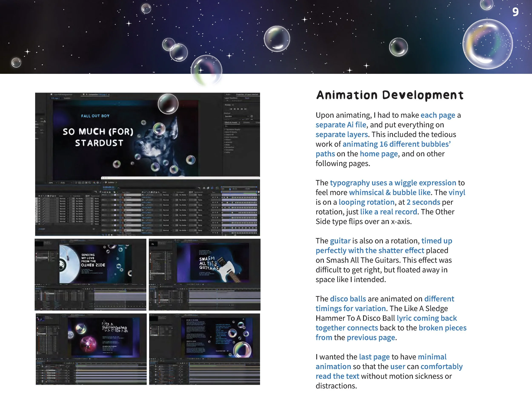532x411 pixels.
Task: Jump to last frame in Preview panel
Action: point(246,109)
